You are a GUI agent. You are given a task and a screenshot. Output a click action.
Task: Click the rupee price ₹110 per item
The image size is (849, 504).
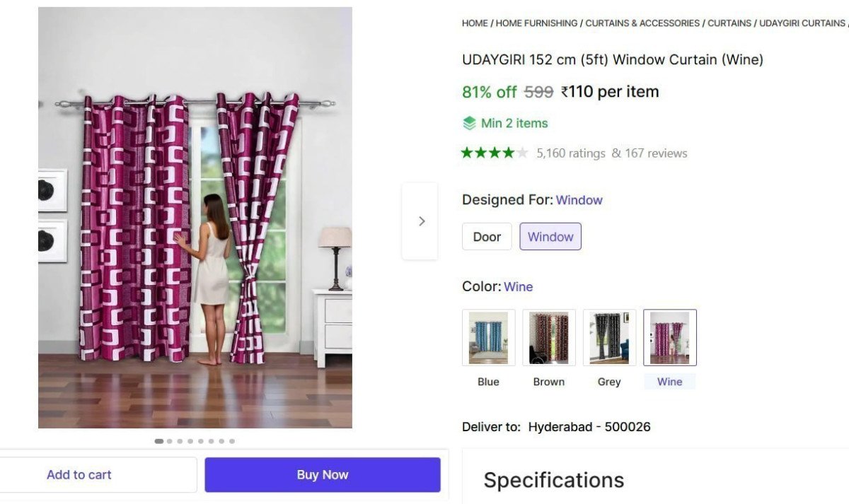610,91
